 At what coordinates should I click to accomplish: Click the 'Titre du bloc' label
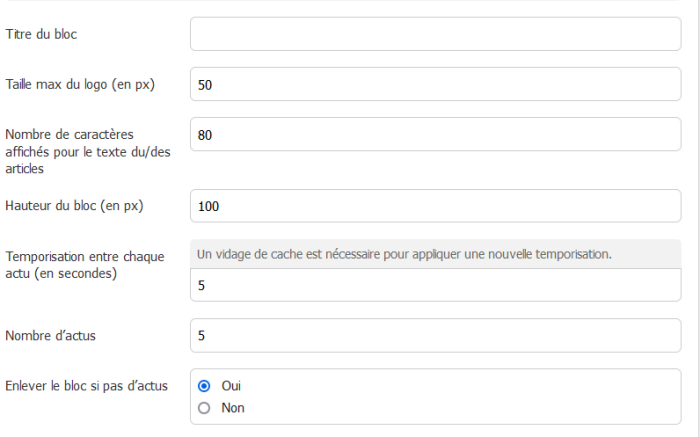(41, 34)
